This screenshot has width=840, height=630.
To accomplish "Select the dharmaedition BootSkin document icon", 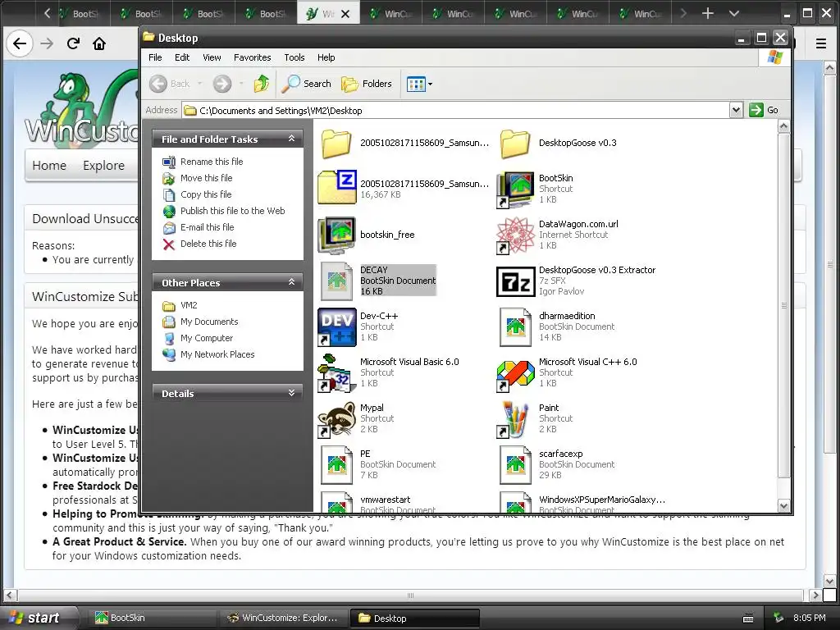I will coord(515,327).
